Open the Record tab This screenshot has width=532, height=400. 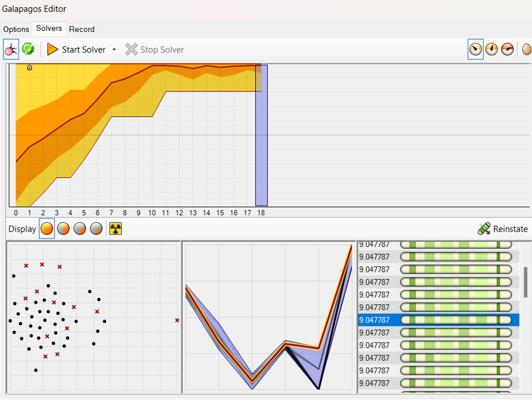81,29
